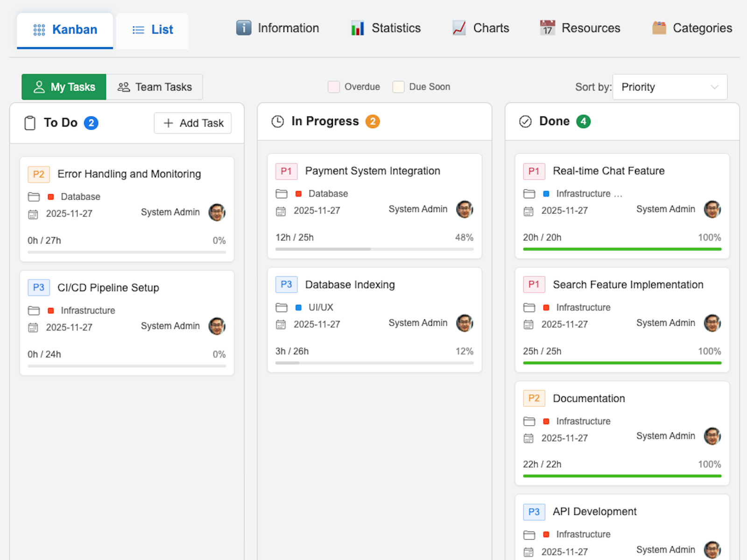Select the My Tasks button

(64, 87)
